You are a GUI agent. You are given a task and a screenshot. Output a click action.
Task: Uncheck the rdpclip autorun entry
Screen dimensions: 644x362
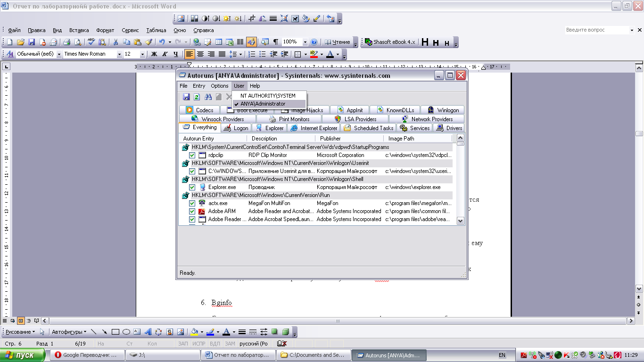[192, 155]
